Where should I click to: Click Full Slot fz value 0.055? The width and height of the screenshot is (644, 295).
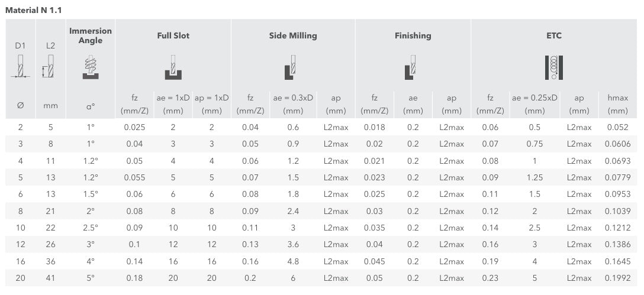pos(134,178)
